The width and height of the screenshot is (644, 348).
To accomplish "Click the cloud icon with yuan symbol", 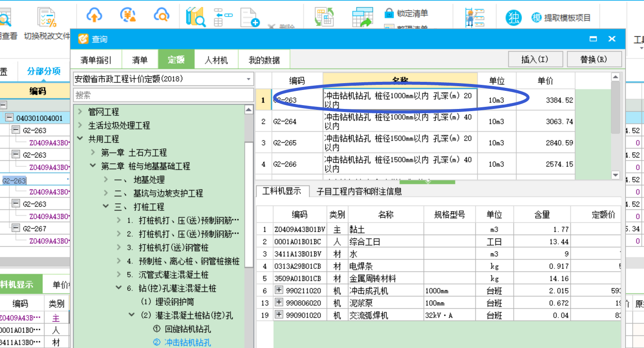I will point(128,16).
